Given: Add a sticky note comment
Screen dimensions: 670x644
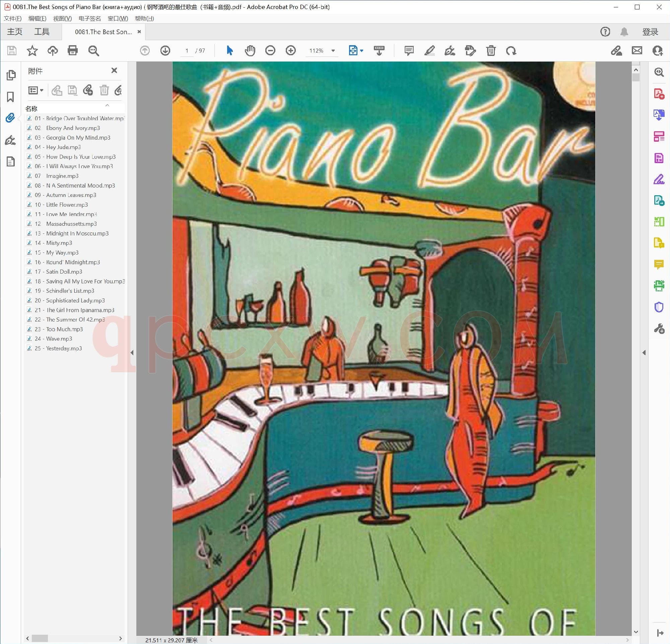Looking at the screenshot, I should (409, 51).
